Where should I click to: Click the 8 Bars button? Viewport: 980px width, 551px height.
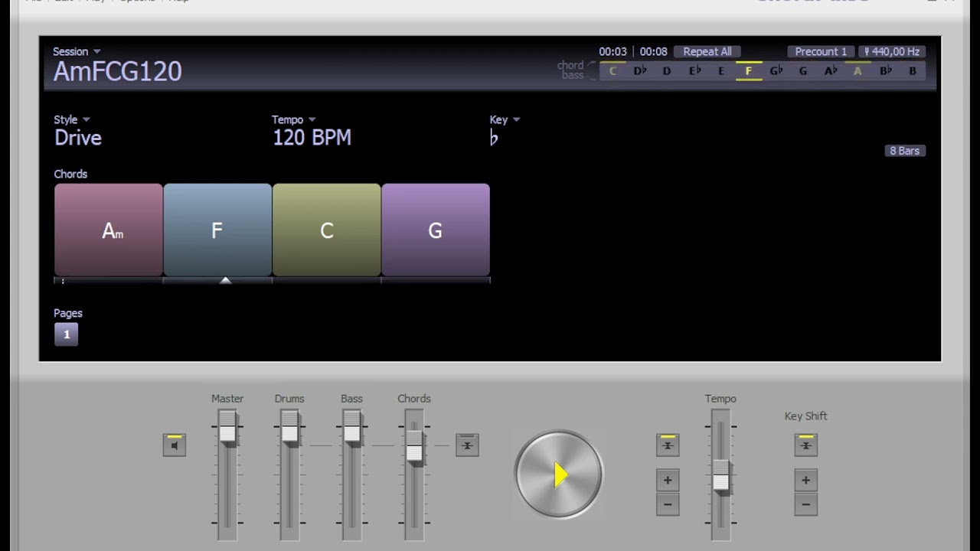(904, 151)
